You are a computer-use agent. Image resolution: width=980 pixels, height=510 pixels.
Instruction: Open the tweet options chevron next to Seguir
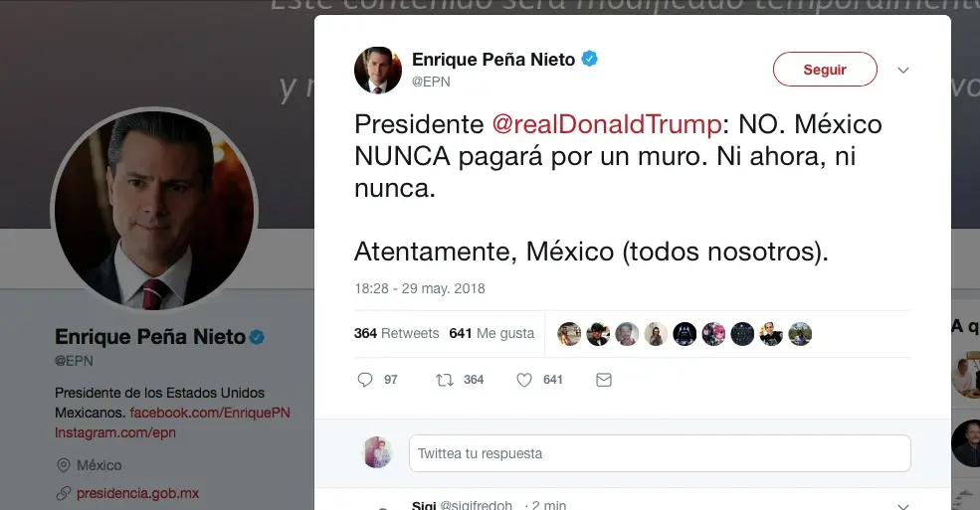[903, 71]
